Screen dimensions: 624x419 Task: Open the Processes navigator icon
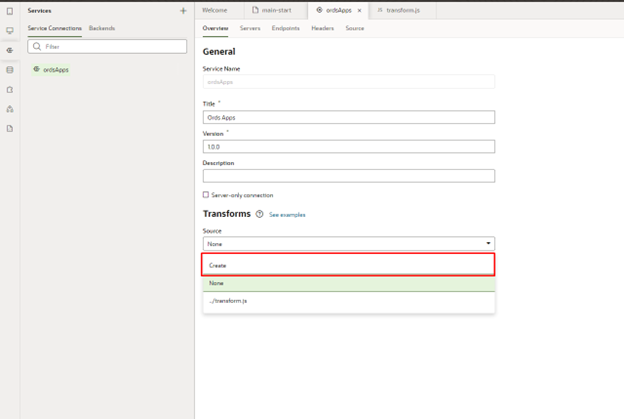click(x=10, y=109)
